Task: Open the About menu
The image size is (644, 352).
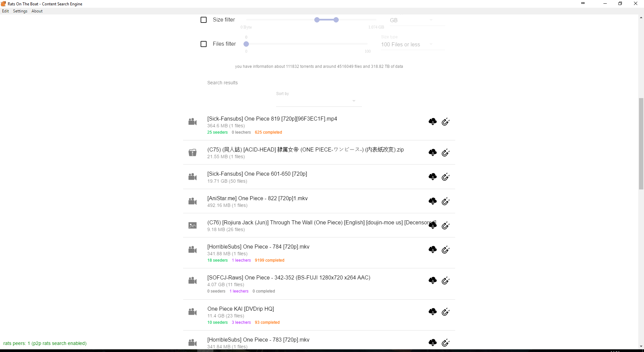Action: pos(37,11)
